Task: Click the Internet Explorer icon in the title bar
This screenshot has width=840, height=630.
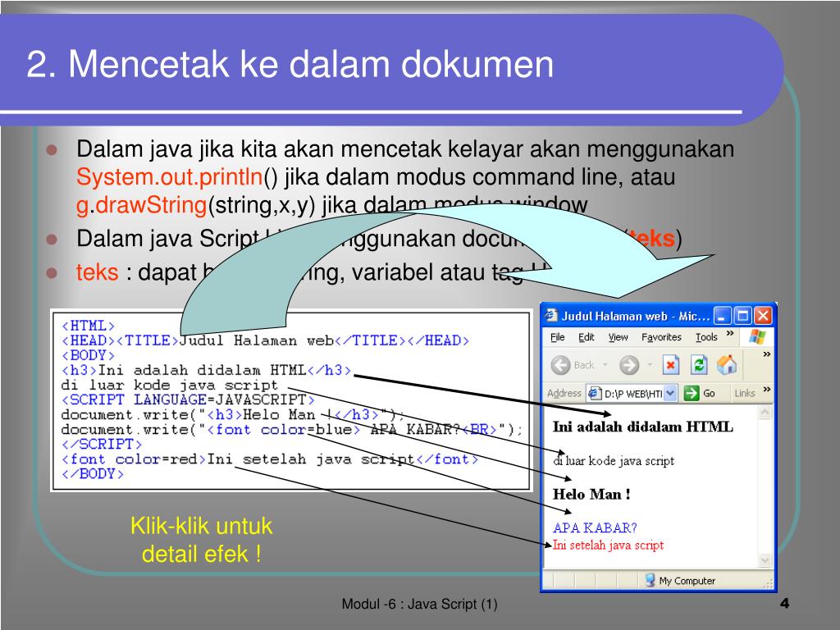Action: click(x=551, y=316)
